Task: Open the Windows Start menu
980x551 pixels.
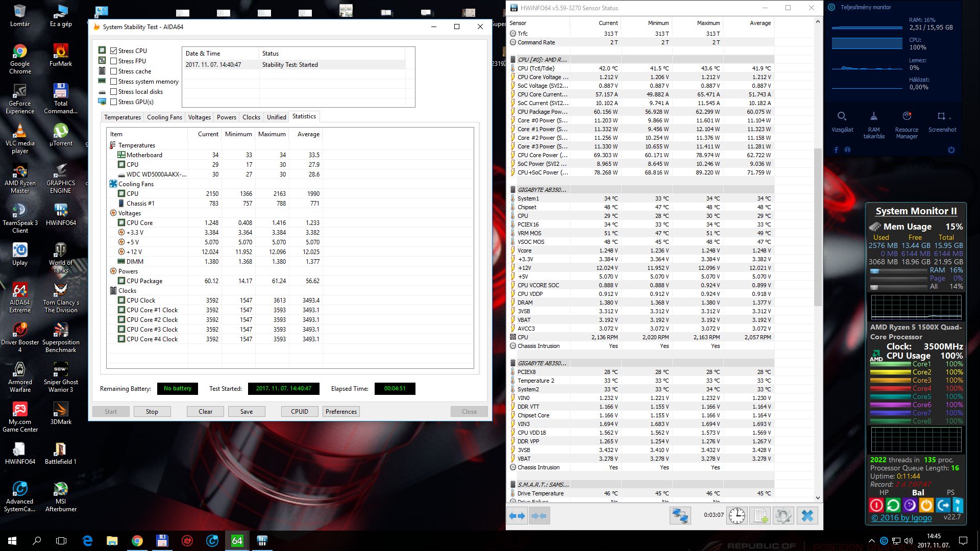Action: click(12, 541)
